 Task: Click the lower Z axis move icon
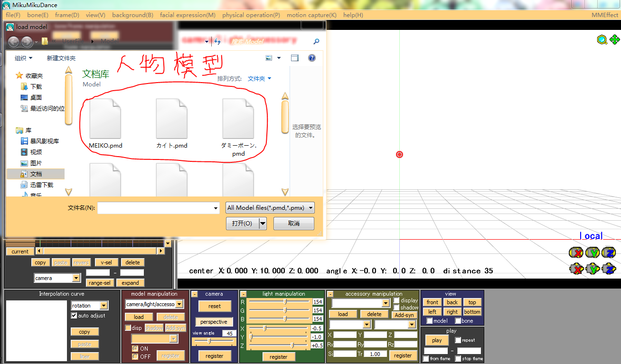pos(608,269)
